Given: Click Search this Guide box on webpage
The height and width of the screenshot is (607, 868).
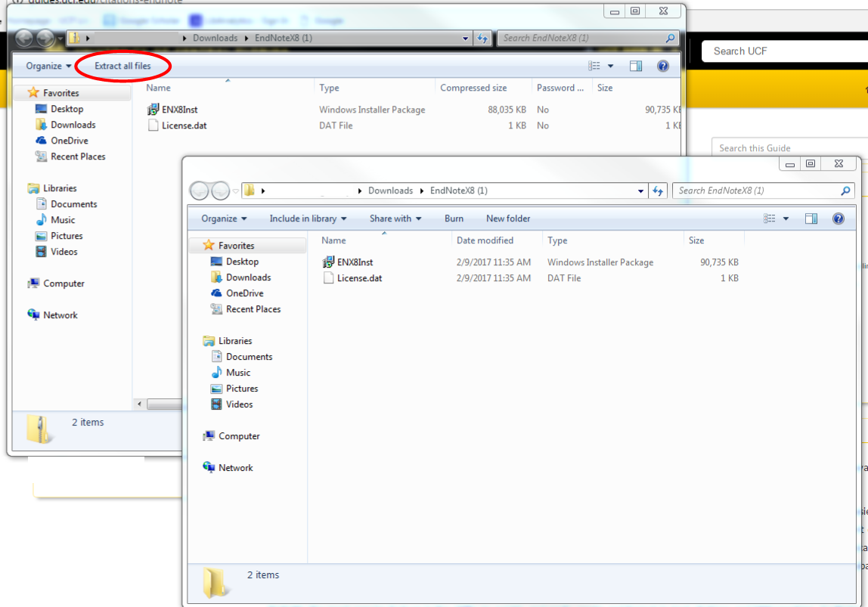Looking at the screenshot, I should (x=790, y=148).
